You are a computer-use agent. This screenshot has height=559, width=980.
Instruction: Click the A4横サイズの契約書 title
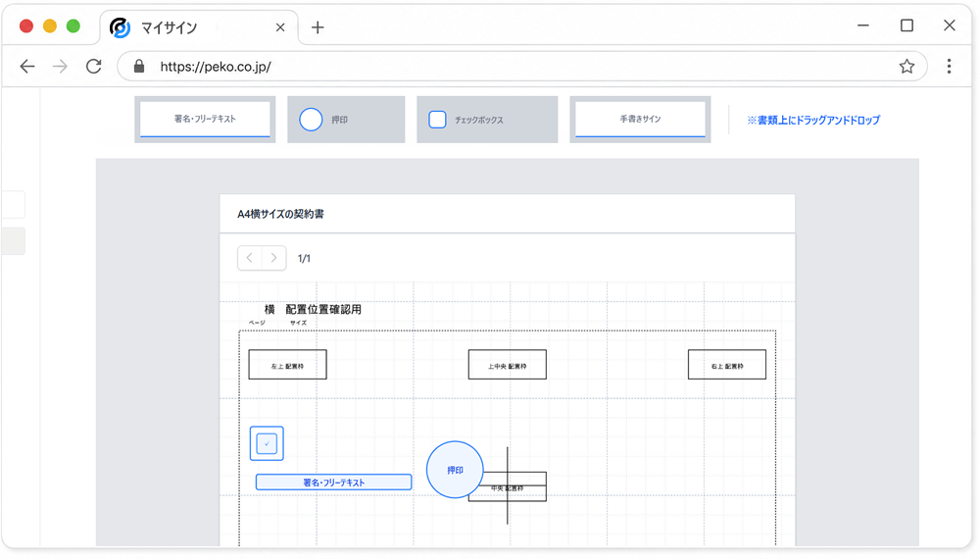coord(280,214)
